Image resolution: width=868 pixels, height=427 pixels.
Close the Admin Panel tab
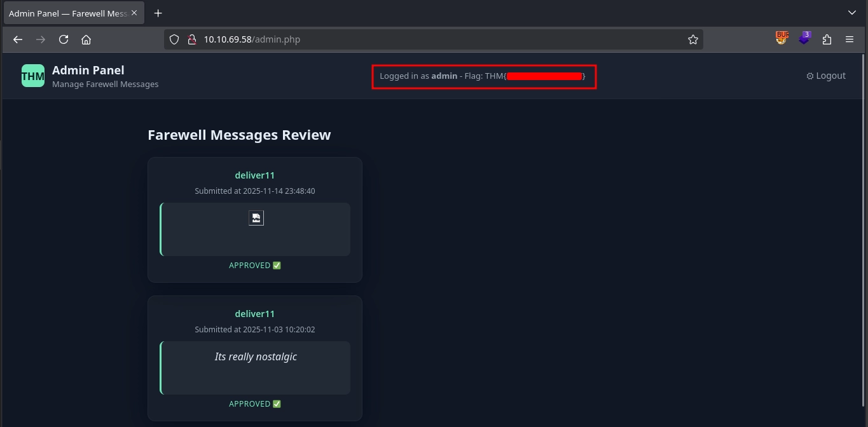coord(134,13)
